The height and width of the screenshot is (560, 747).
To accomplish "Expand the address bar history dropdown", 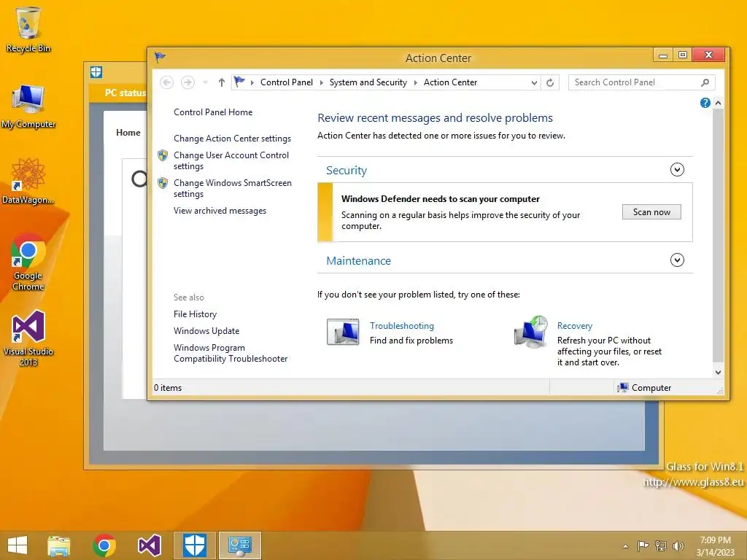I will pos(534,83).
